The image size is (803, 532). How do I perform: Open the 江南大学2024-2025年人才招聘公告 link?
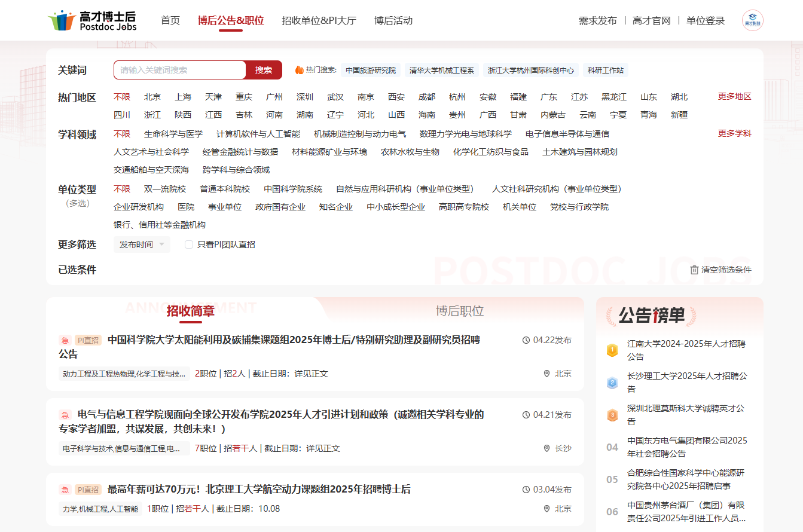(x=686, y=350)
